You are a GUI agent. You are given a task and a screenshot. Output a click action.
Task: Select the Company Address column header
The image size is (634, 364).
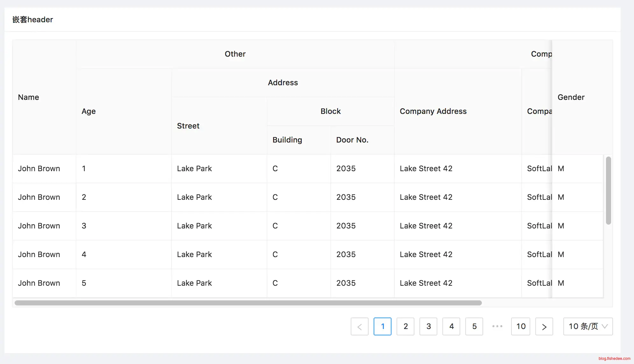tap(433, 111)
